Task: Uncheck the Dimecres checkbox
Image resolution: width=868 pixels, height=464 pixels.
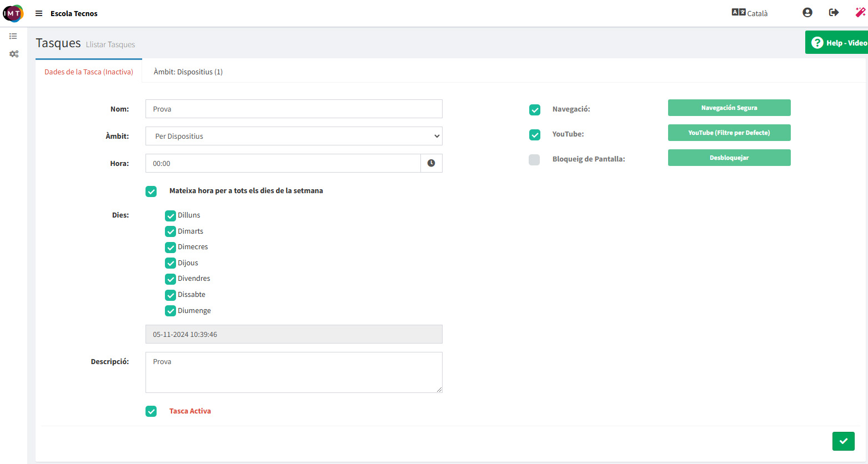Action: pos(170,248)
